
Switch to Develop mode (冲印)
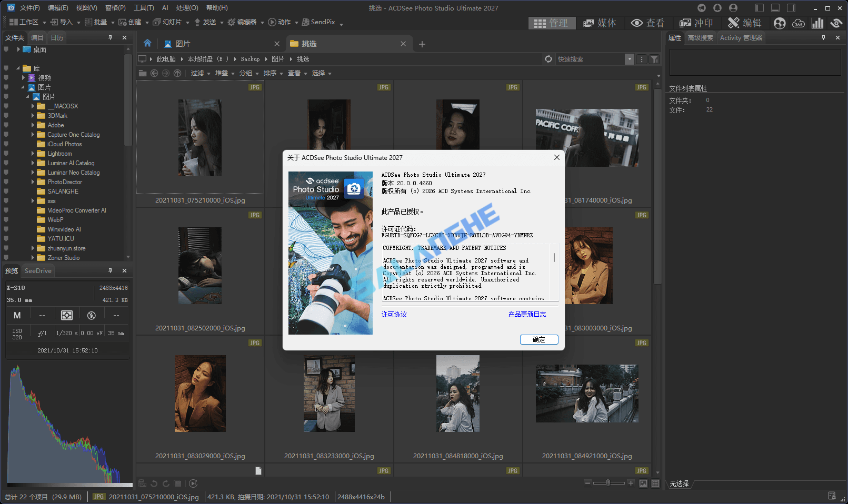pyautogui.click(x=696, y=23)
